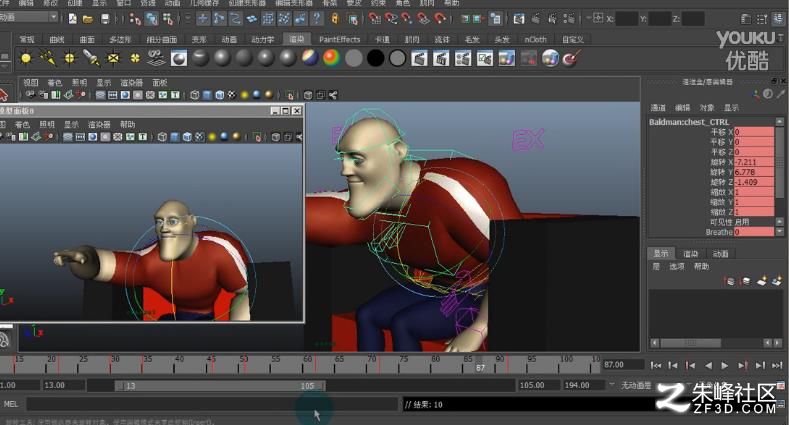Click the lock selection padlock icon
This screenshot has height=425, width=789.
pos(335,19)
